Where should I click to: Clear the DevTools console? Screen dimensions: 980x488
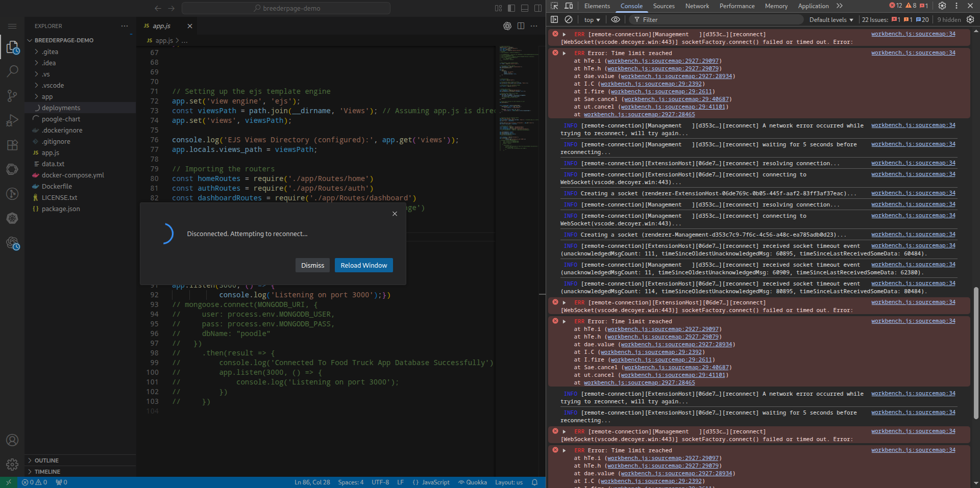pos(569,19)
